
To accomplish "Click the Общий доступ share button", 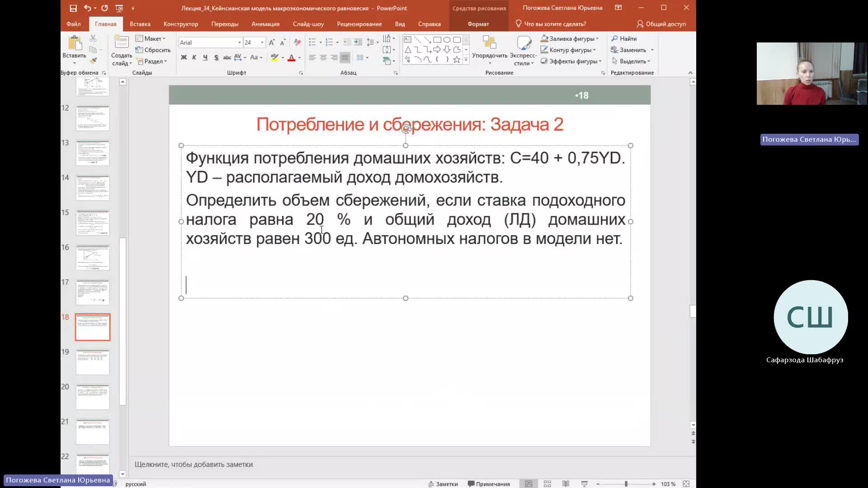I will [x=661, y=24].
